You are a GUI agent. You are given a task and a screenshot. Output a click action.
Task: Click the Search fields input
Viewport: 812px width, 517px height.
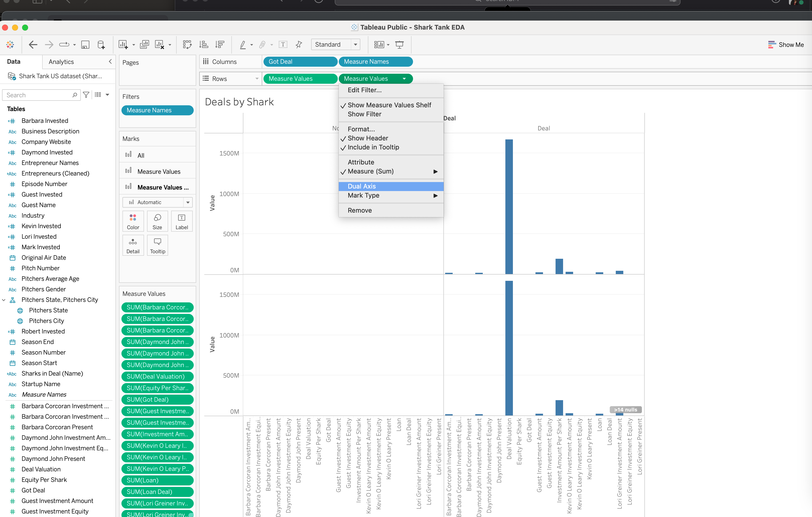(x=38, y=95)
